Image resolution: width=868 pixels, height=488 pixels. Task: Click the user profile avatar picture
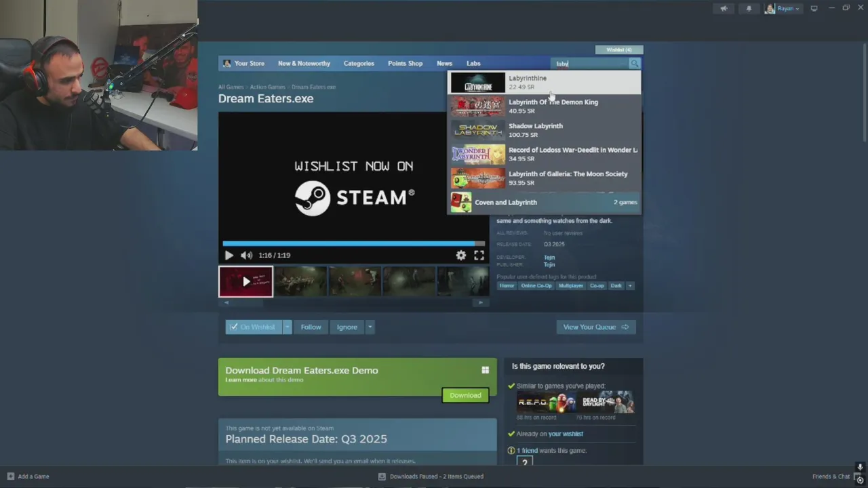[x=770, y=8]
